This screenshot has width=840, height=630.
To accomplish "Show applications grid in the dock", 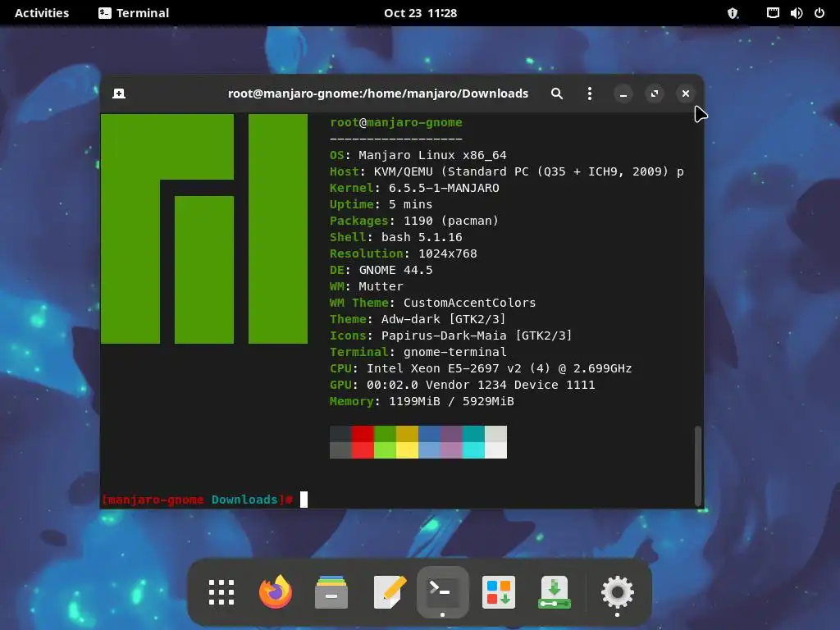I will [x=221, y=592].
